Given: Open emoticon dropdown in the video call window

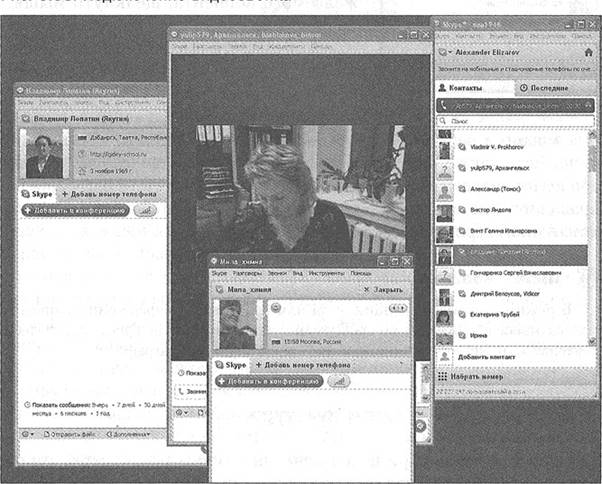Looking at the screenshot, I should click(182, 413).
